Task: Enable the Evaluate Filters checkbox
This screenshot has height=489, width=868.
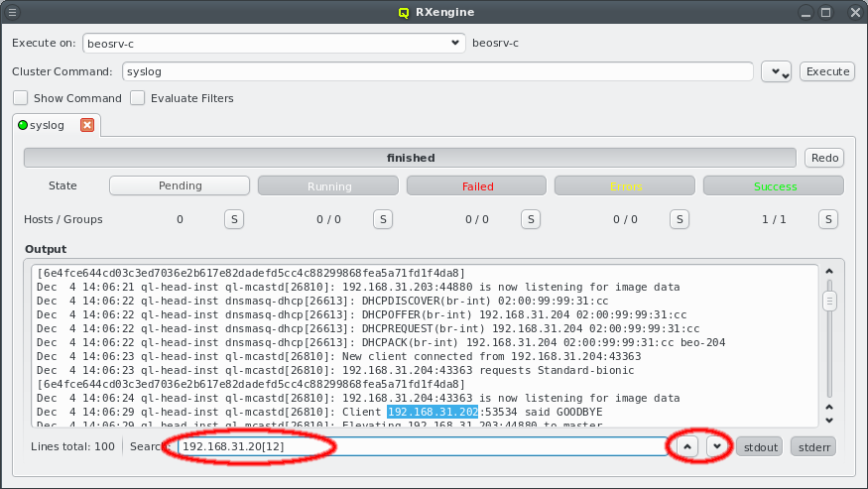Action: [x=137, y=98]
